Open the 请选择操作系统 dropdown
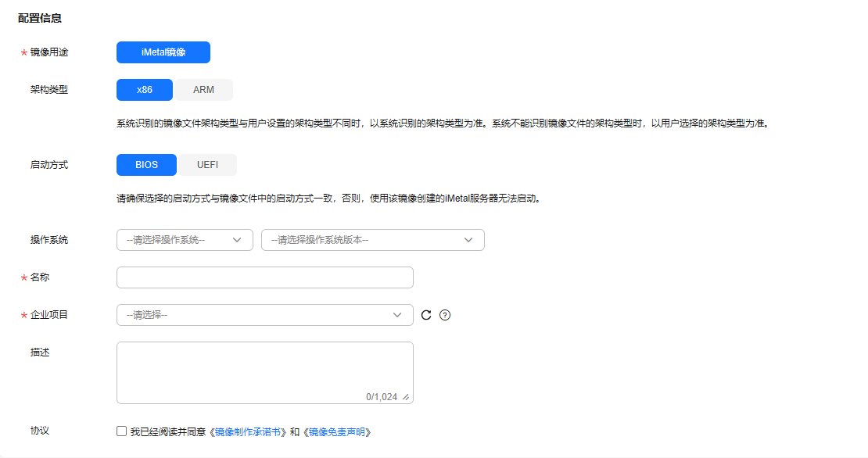This screenshot has width=868, height=458. tap(185, 240)
